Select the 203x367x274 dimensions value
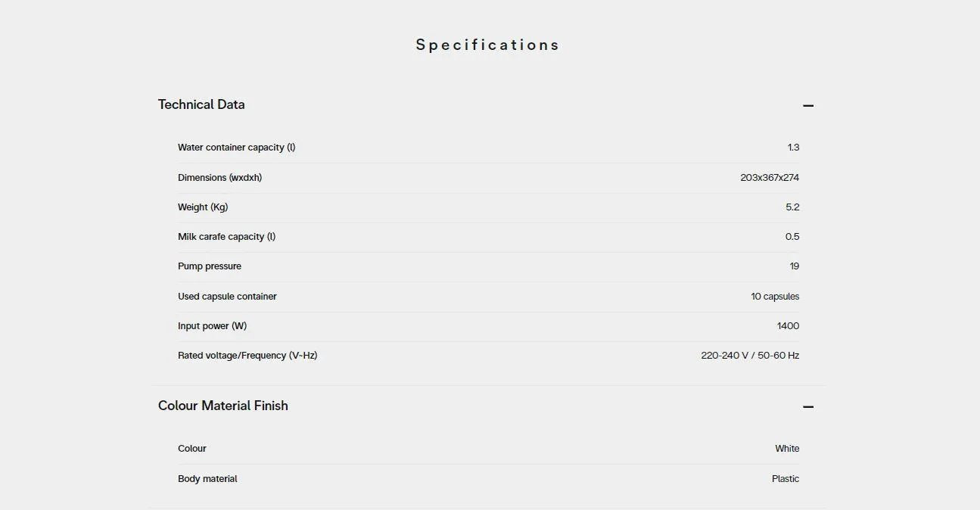The image size is (980, 510). [770, 178]
